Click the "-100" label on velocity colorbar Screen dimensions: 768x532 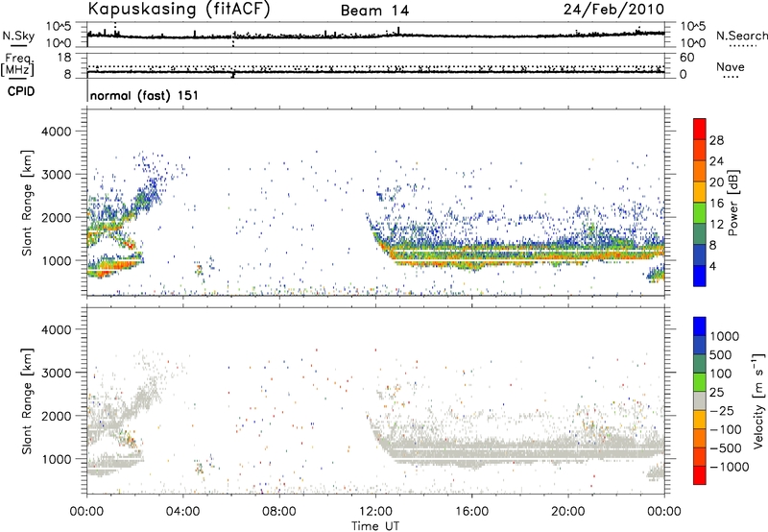[x=728, y=429]
